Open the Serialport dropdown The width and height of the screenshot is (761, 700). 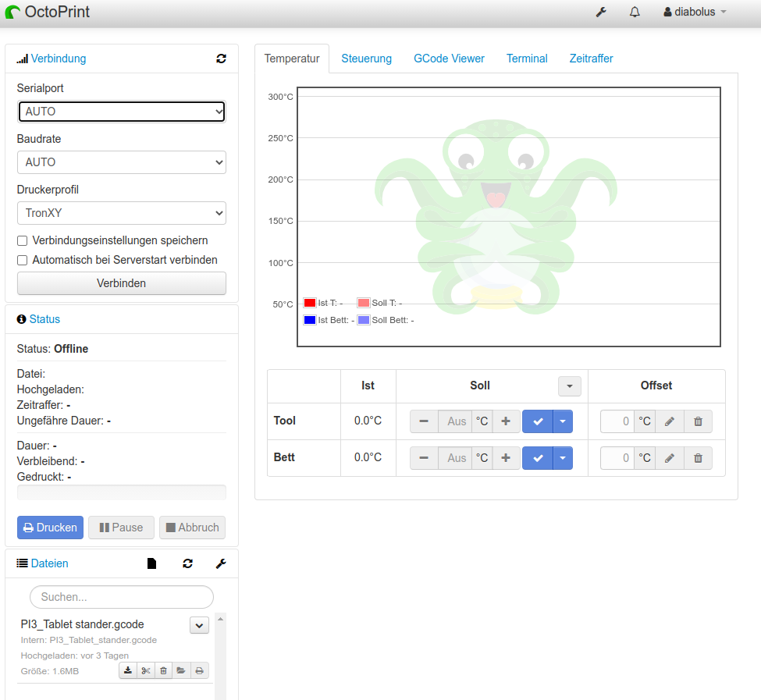(121, 112)
